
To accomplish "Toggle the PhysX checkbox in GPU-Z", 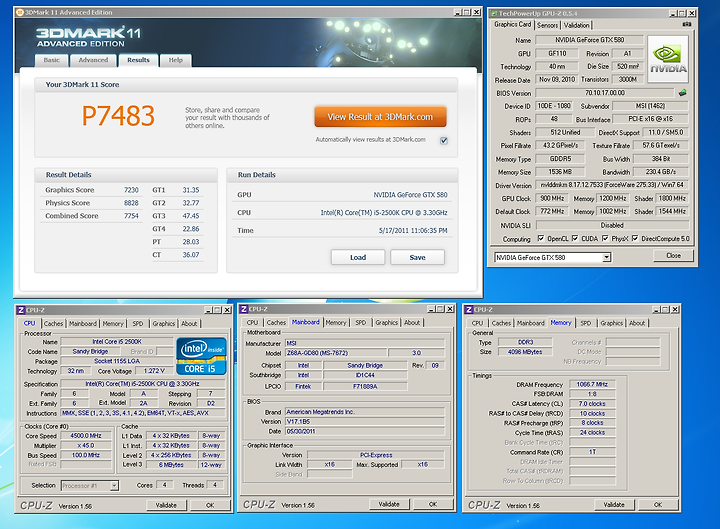I will [x=605, y=238].
